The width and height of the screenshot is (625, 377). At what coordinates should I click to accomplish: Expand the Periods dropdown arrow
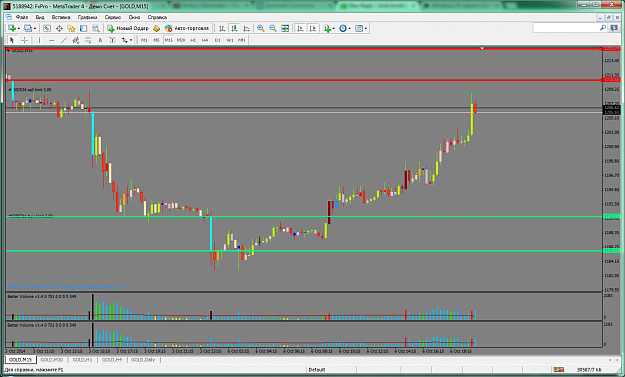click(350, 29)
